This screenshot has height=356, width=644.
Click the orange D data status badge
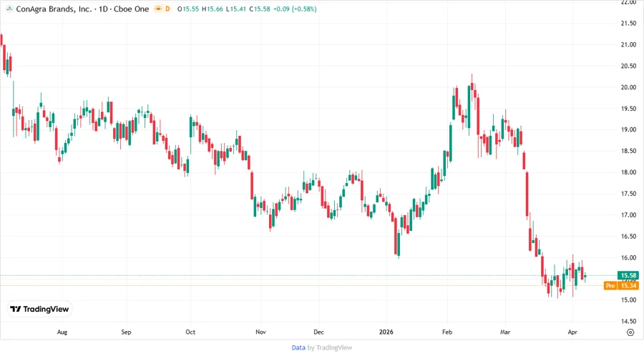click(x=167, y=9)
